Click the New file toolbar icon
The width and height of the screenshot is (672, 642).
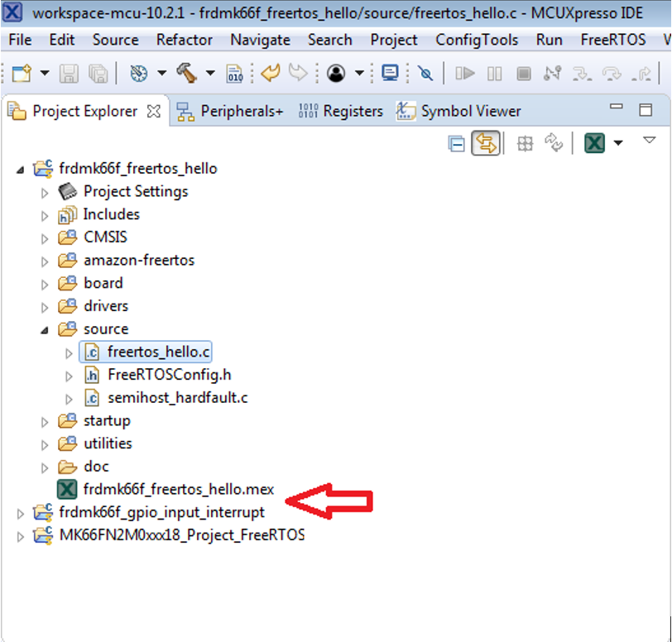pos(22,74)
